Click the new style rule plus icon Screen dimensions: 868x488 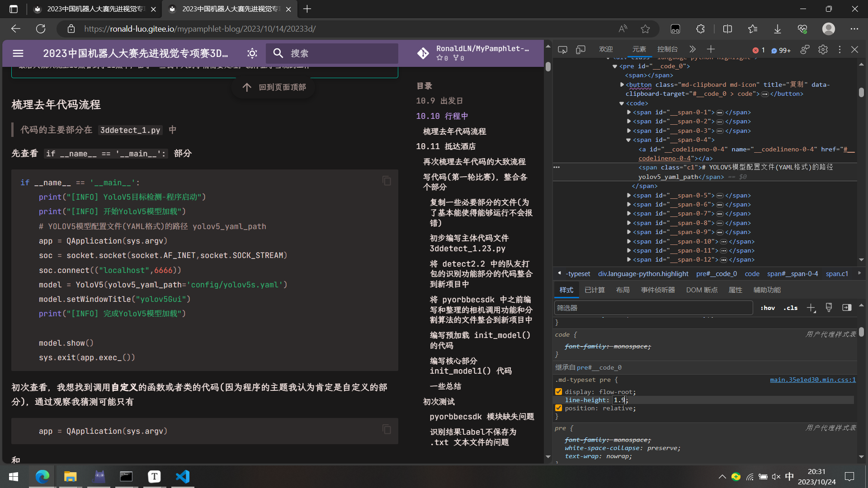tap(811, 308)
